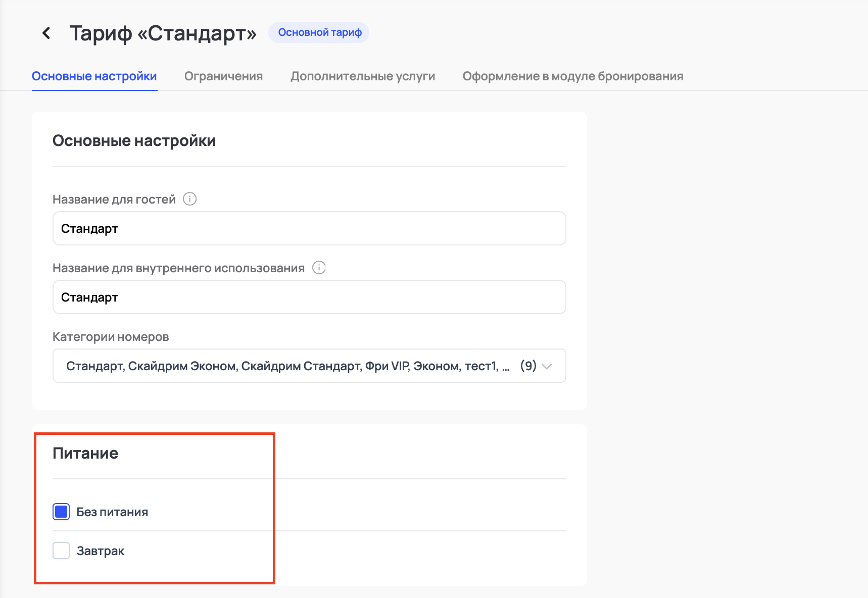Click the Основные настройки card heading
Screen dimensions: 868x598
click(x=134, y=140)
